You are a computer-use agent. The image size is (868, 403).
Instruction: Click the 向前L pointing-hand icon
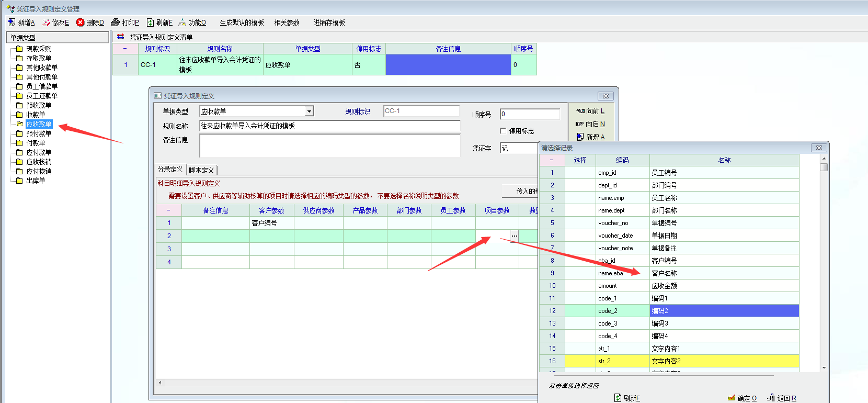pyautogui.click(x=580, y=111)
